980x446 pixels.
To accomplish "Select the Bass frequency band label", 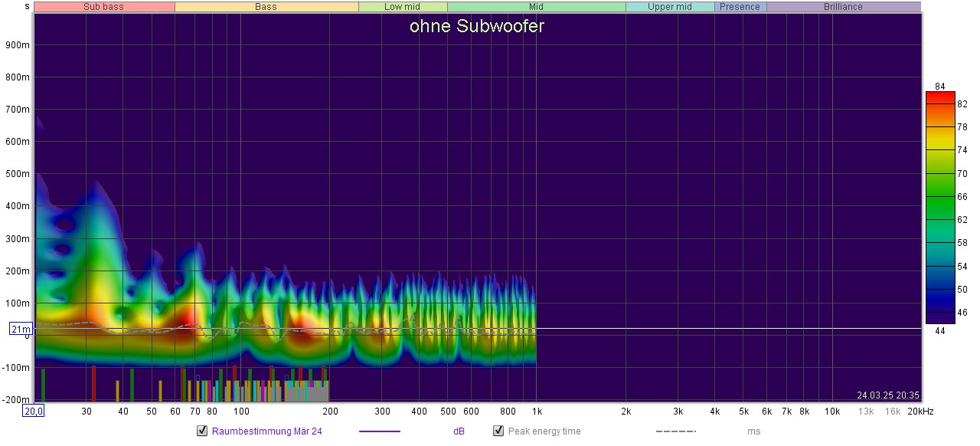I will click(266, 7).
